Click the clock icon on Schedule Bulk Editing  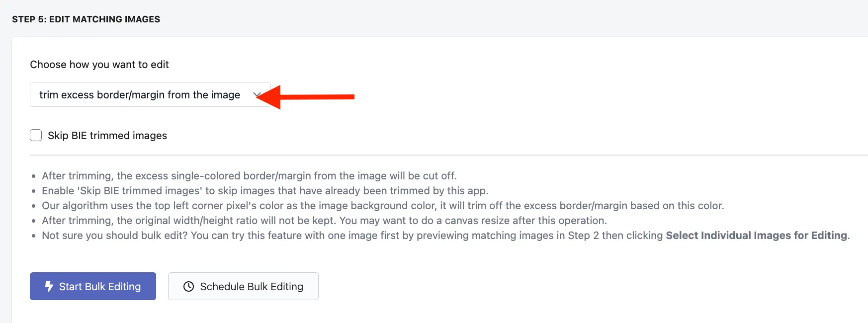pos(188,286)
